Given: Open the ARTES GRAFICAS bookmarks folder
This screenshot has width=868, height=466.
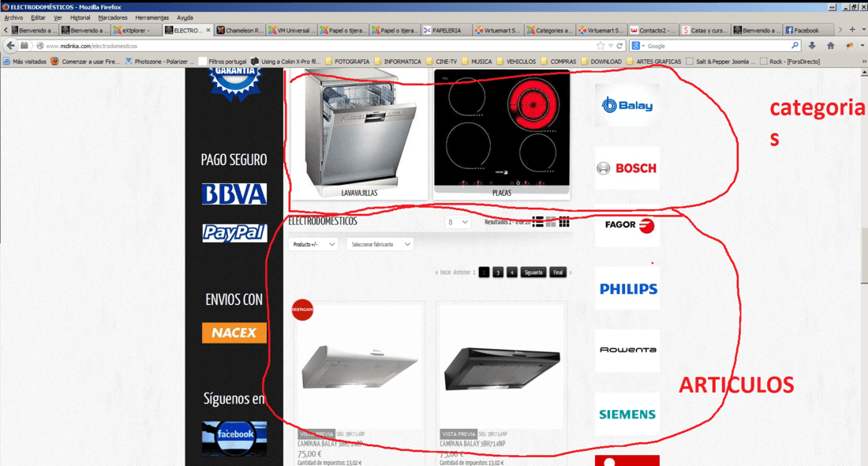Looking at the screenshot, I should pyautogui.click(x=653, y=62).
